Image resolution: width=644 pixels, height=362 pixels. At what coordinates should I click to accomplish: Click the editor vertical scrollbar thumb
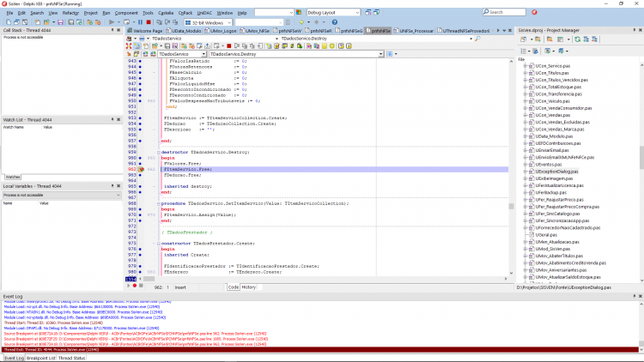click(512, 207)
